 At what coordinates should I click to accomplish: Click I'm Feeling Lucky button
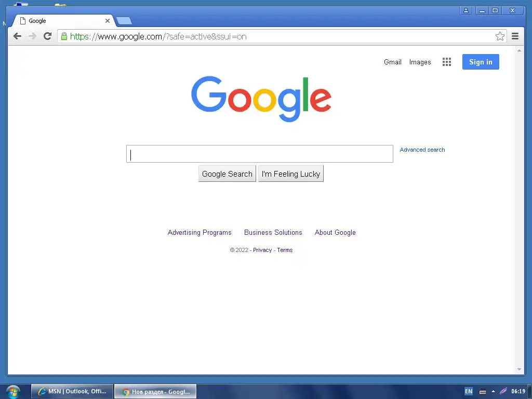[x=291, y=174]
